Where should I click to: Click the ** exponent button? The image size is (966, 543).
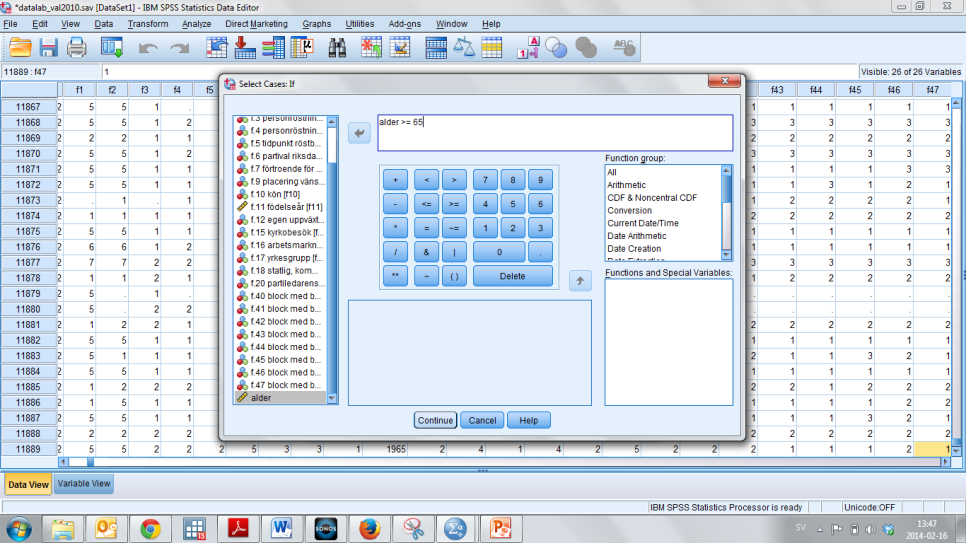coord(396,276)
